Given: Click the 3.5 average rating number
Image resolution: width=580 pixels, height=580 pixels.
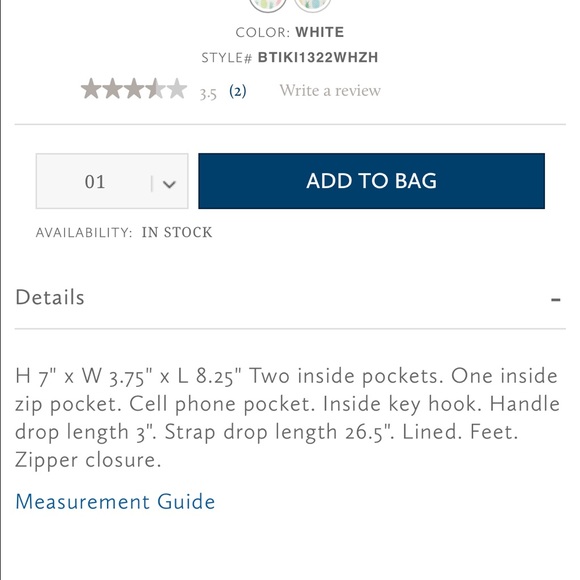Looking at the screenshot, I should click(x=208, y=94).
